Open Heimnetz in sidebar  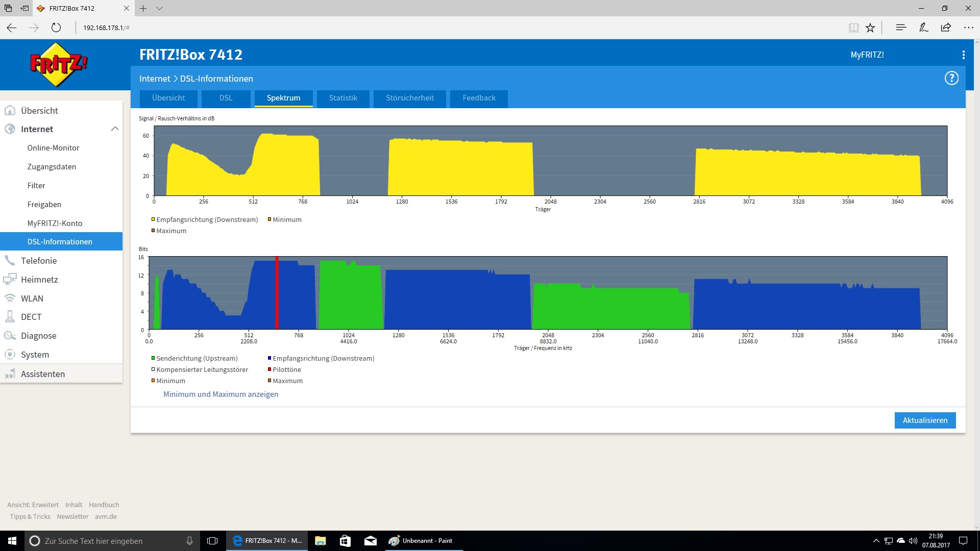coord(39,280)
